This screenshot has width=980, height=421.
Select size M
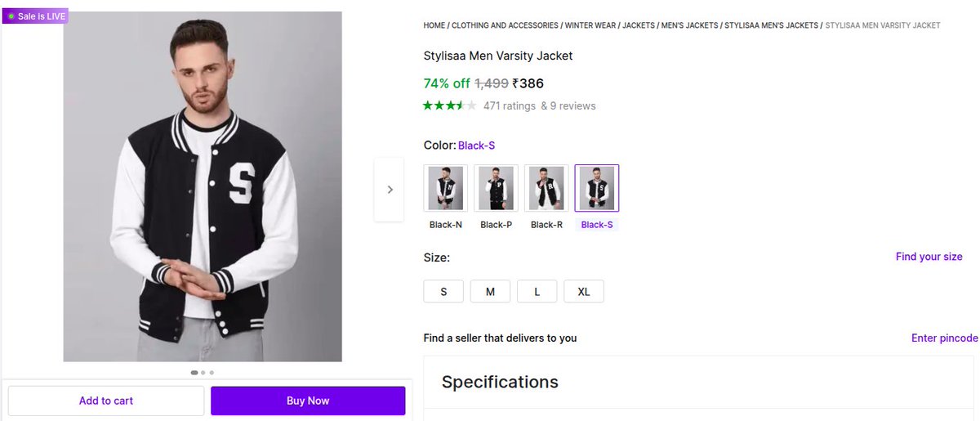[490, 292]
